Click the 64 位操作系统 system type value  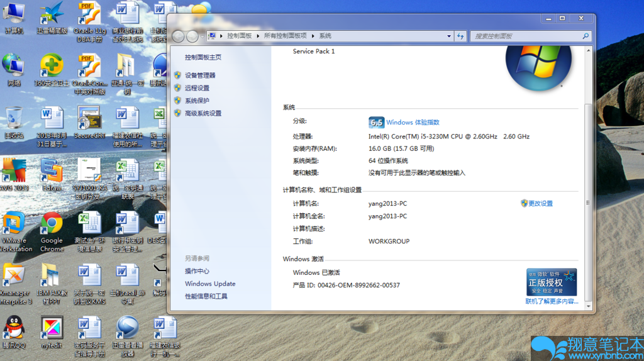388,160
